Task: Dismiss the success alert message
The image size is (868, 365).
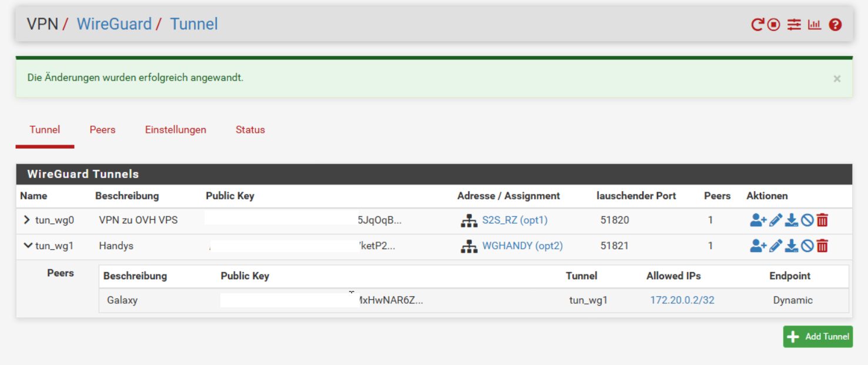Action: click(837, 79)
